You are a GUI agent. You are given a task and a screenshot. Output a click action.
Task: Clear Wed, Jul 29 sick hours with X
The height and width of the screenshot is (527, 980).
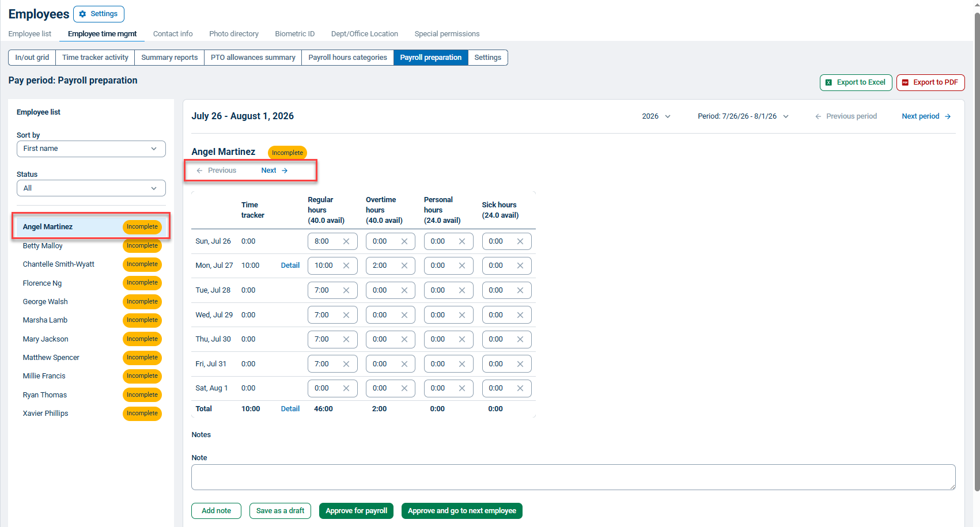coord(520,315)
